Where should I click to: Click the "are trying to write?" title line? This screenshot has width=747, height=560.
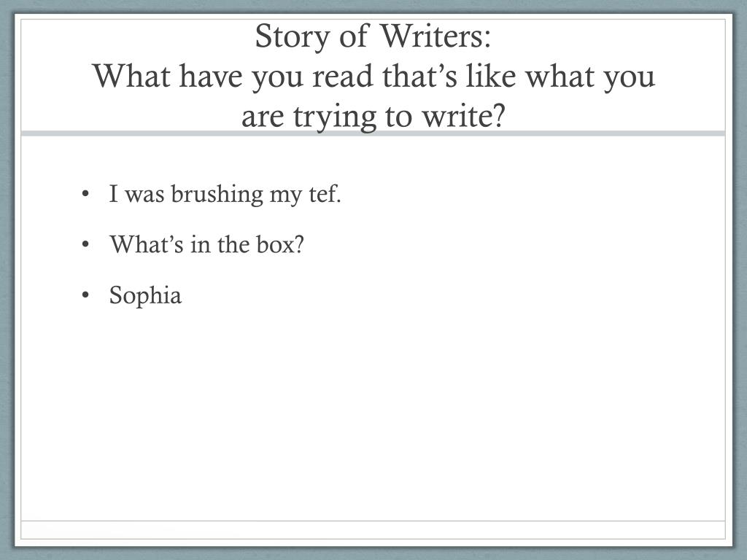[373, 116]
